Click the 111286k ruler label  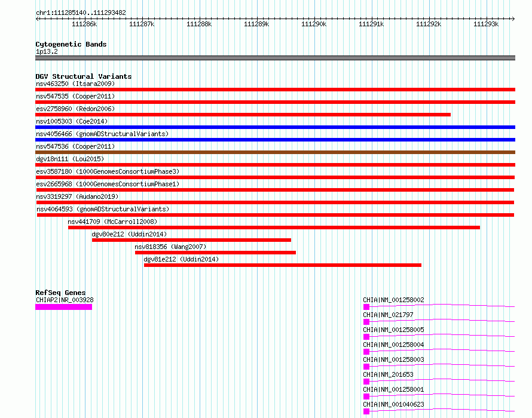coord(84,24)
